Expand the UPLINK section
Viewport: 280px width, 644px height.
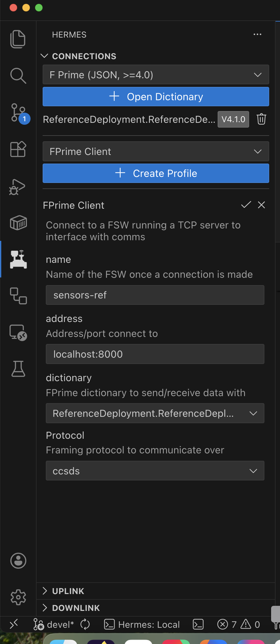pyautogui.click(x=68, y=591)
